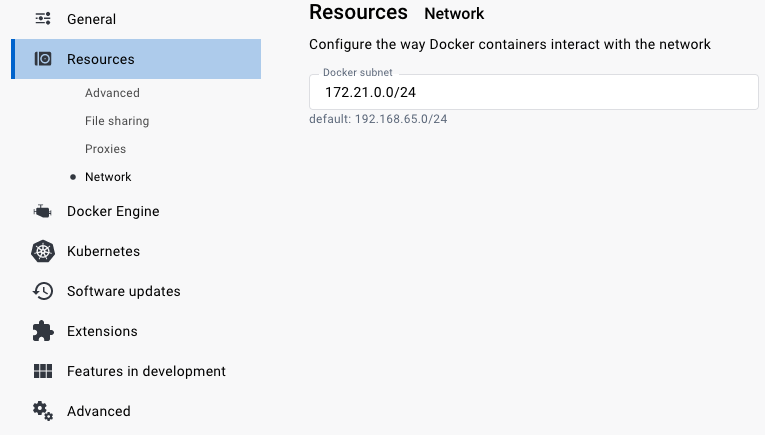The image size is (765, 435).
Task: Click the Features in development grid icon
Action: click(42, 371)
